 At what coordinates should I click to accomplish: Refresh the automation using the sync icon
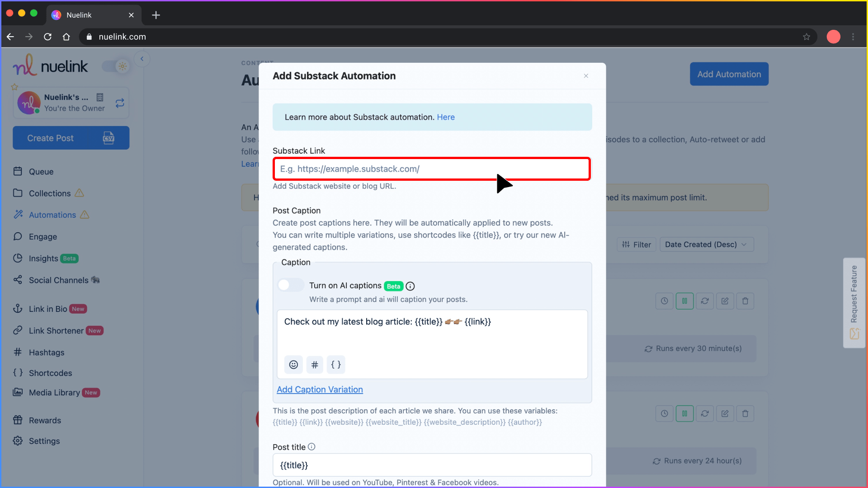pyautogui.click(x=705, y=301)
